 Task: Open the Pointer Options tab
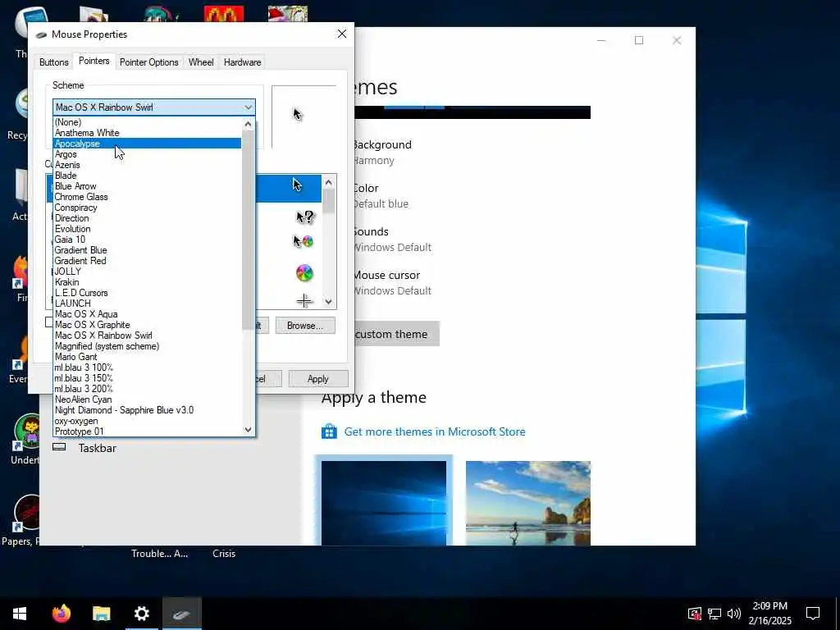[x=149, y=62]
